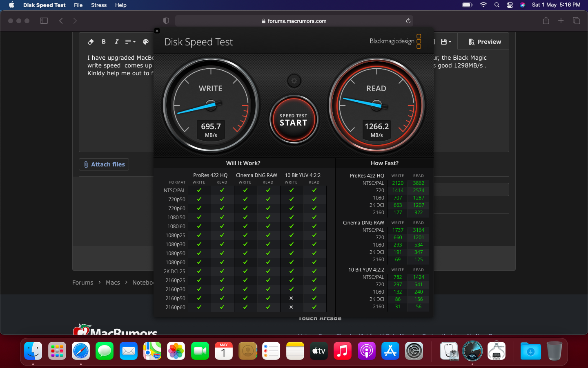Click the 2K DCI 25 format label
The width and height of the screenshot is (588, 368).
click(174, 272)
